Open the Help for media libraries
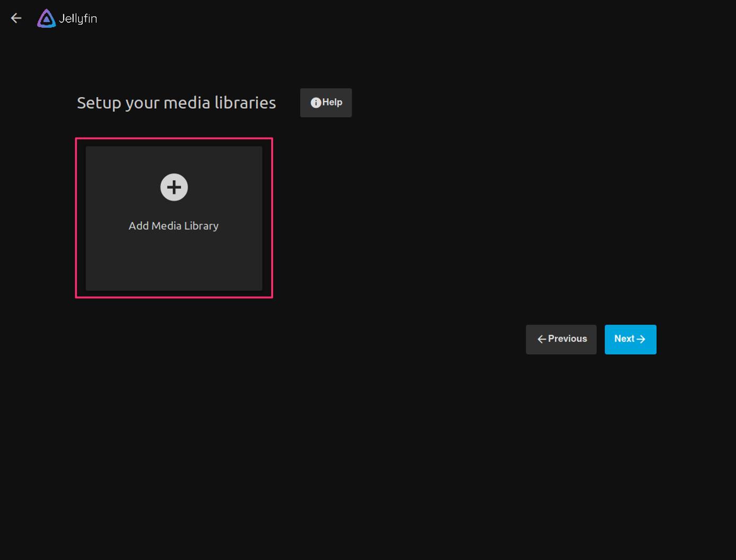 [326, 103]
